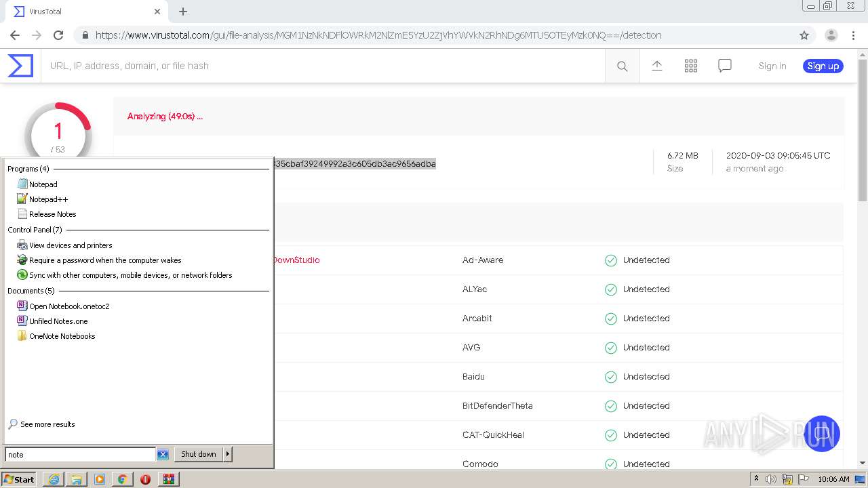The image size is (868, 488).
Task: Click See more results link
Action: 47,424
